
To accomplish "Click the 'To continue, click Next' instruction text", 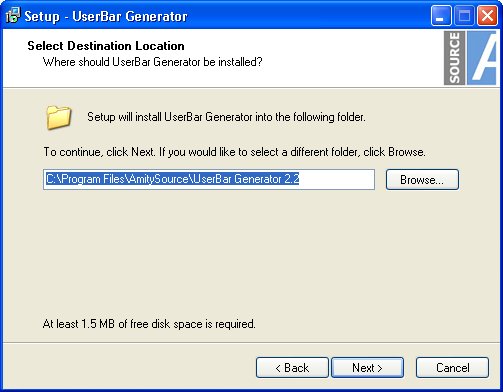I will click(234, 152).
